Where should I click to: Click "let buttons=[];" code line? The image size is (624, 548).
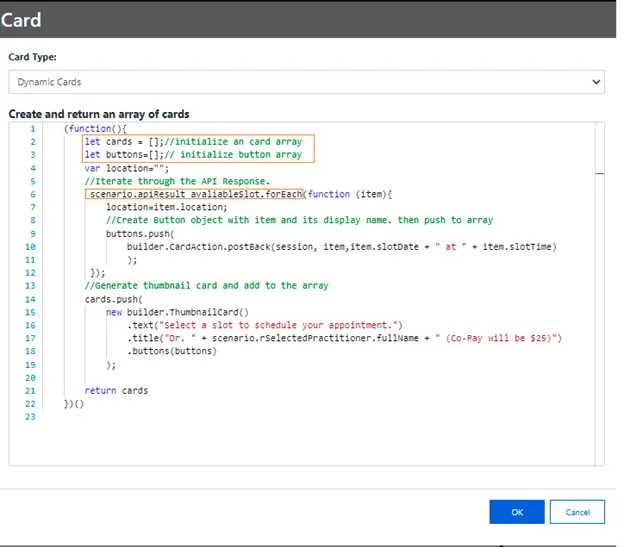pos(124,154)
